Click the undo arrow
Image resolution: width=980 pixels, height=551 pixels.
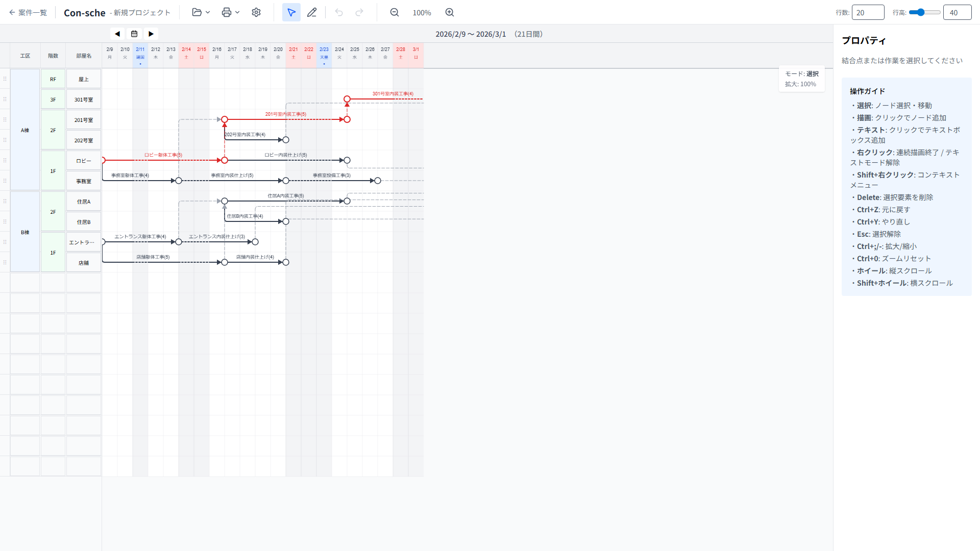339,12
